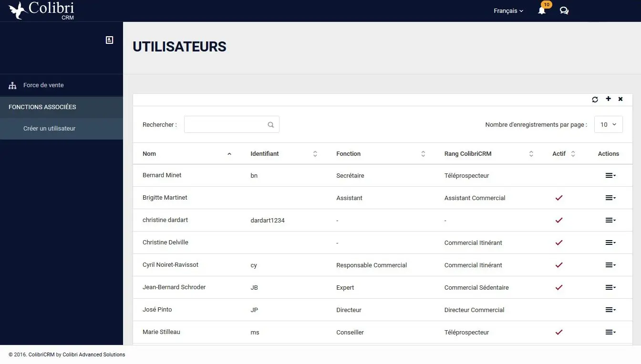Open actions menu for José Pinto

[610, 310]
